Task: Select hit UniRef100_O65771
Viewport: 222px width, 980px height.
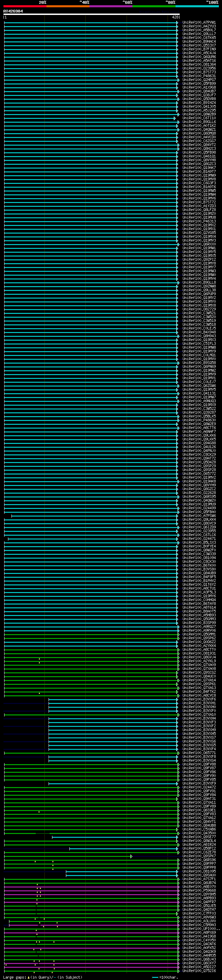Action: tap(199, 753)
